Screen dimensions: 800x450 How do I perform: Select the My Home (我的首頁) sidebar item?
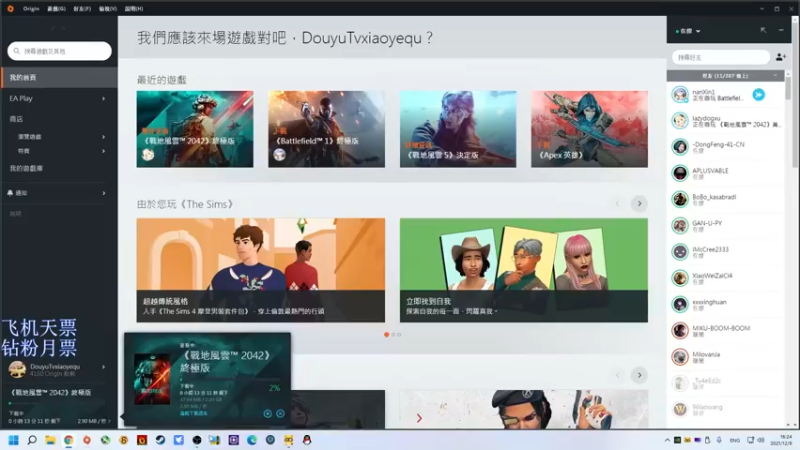click(59, 78)
